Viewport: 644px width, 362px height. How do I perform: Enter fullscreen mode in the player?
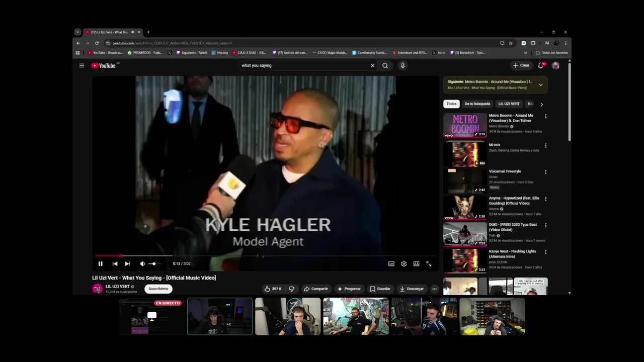(429, 263)
